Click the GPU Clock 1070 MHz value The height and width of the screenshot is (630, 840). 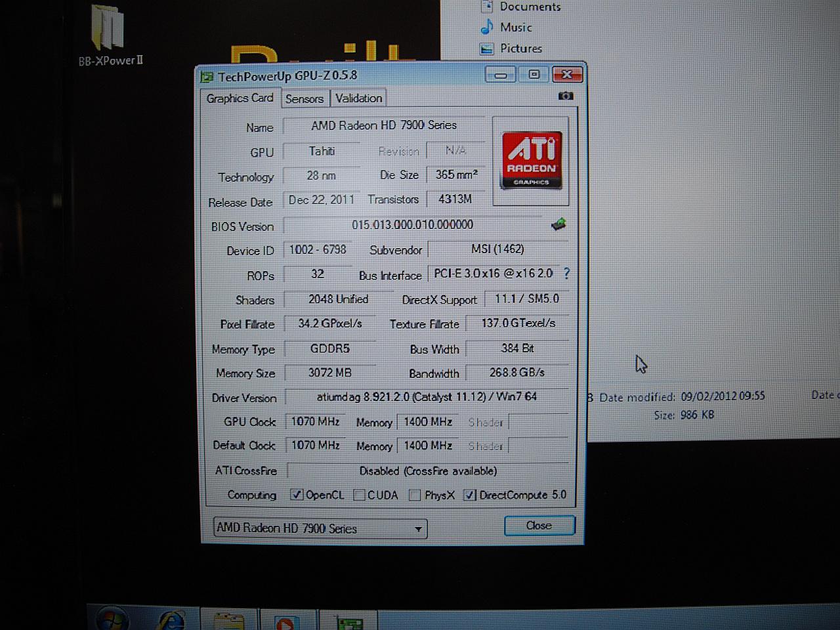(316, 422)
